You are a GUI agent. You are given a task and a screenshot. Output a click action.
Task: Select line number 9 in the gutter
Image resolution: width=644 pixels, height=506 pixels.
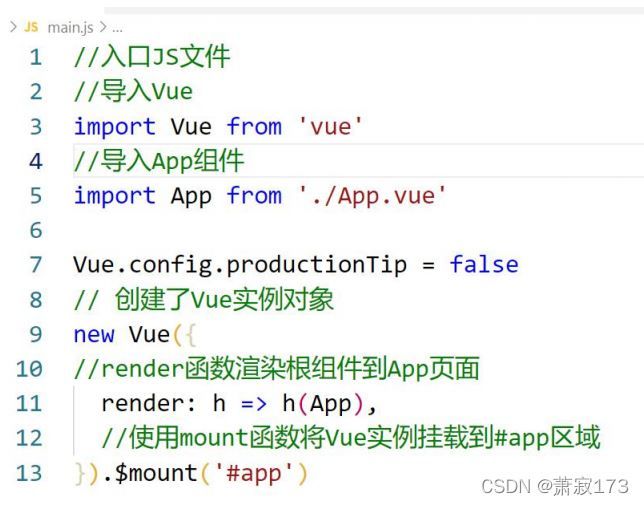36,334
